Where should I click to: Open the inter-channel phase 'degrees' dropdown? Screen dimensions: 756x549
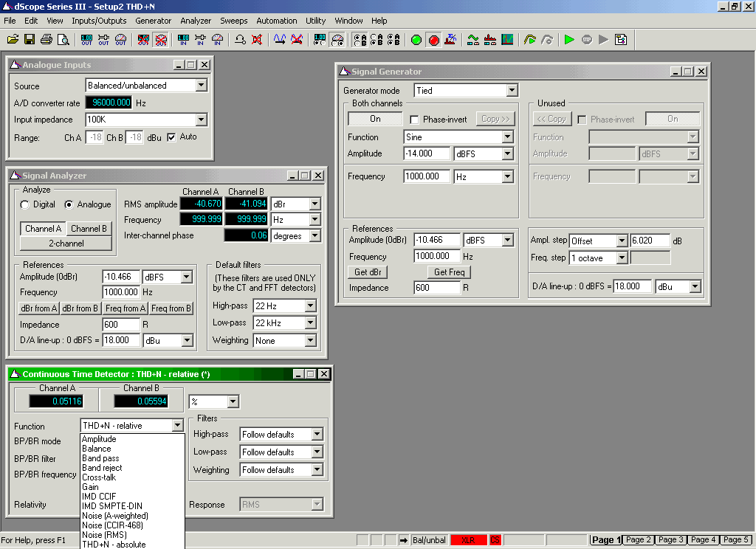pyautogui.click(x=315, y=236)
